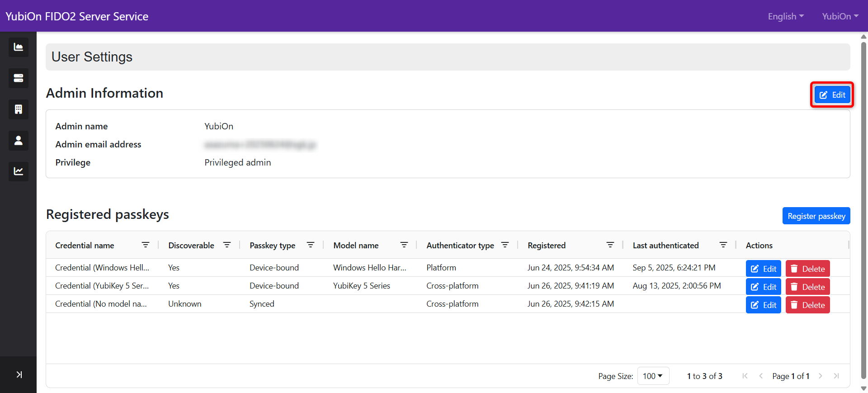Sort by Discoverable column header

coord(191,245)
